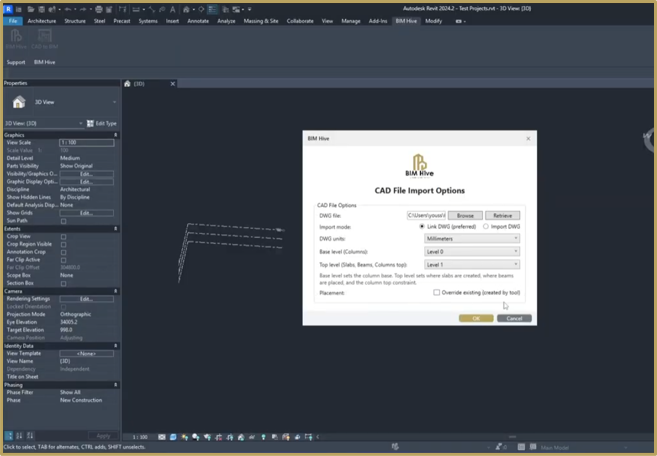Image resolution: width=657 pixels, height=456 pixels.
Task: Click the 3D View house thumbnail in Properties
Action: [x=18, y=102]
